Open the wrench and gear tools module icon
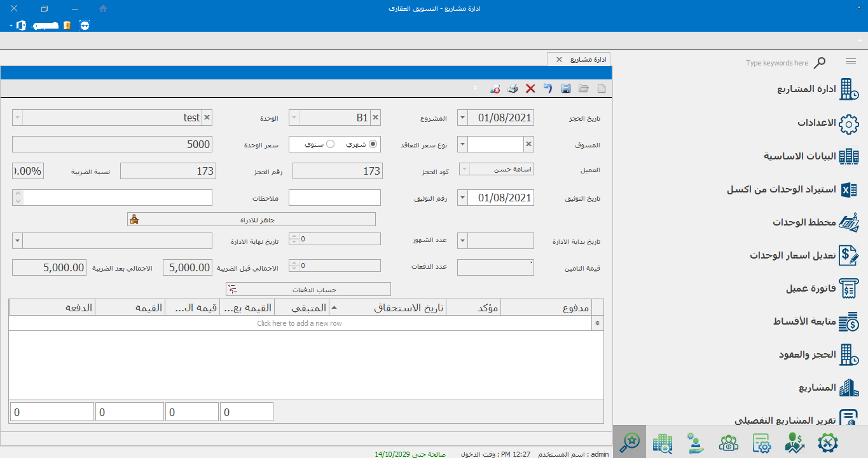Screen dimensions: 868x458 click(827, 442)
